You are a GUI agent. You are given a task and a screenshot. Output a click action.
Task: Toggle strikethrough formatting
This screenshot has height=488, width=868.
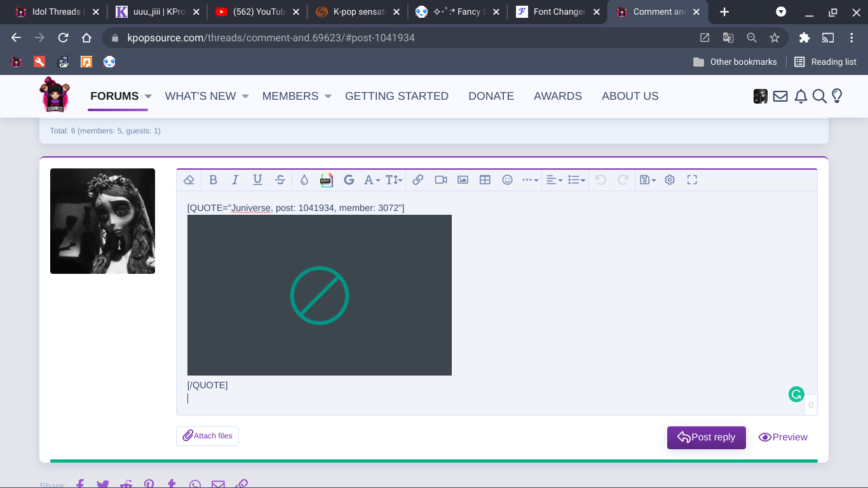280,180
